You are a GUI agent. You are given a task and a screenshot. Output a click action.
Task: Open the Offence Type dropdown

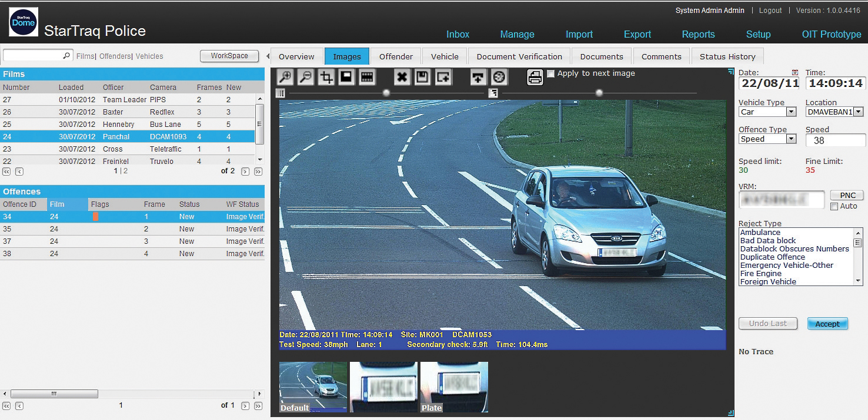pos(791,139)
